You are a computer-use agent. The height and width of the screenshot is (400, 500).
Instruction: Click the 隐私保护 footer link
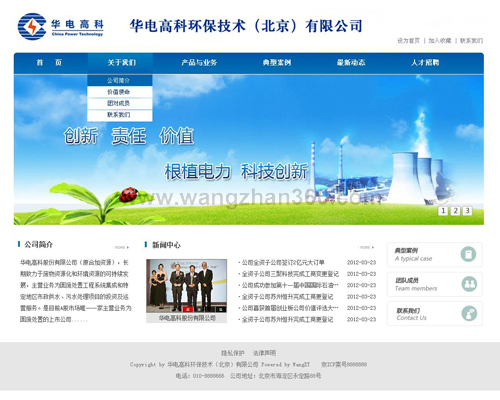233,353
